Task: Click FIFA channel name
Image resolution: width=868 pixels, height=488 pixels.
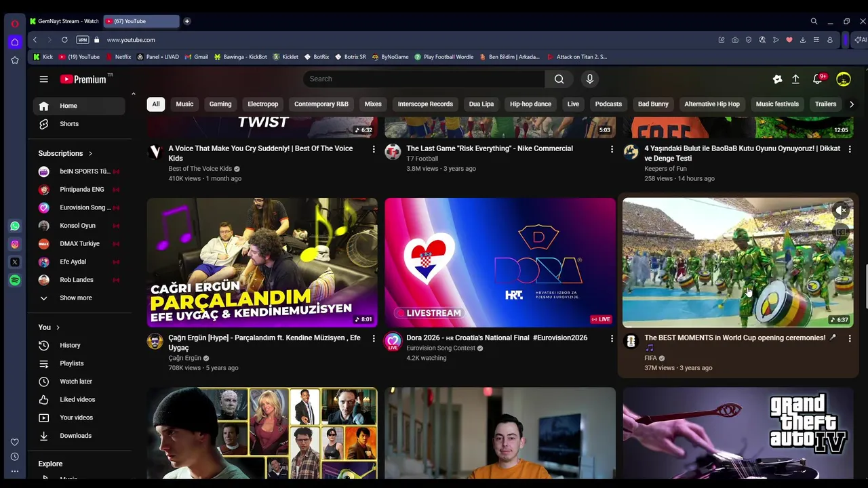Action: (x=650, y=359)
